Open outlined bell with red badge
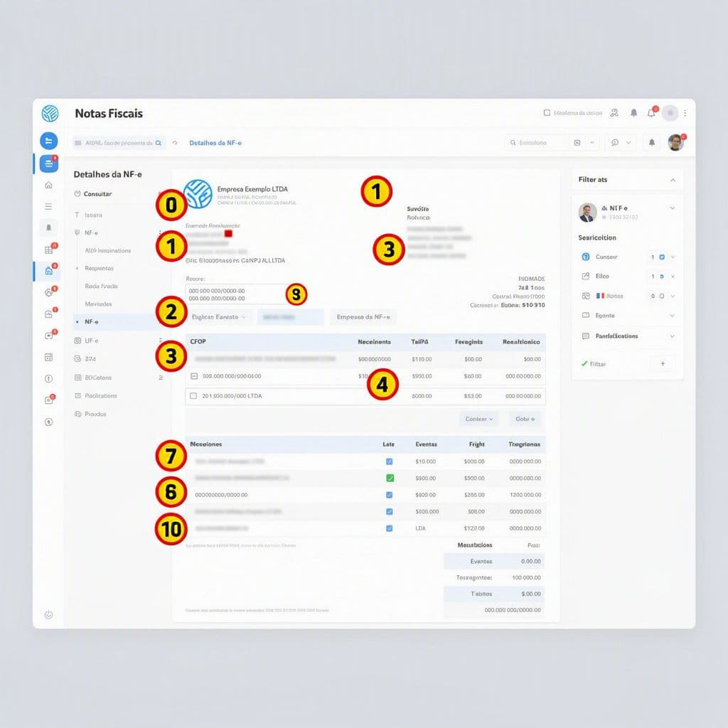 tap(651, 113)
